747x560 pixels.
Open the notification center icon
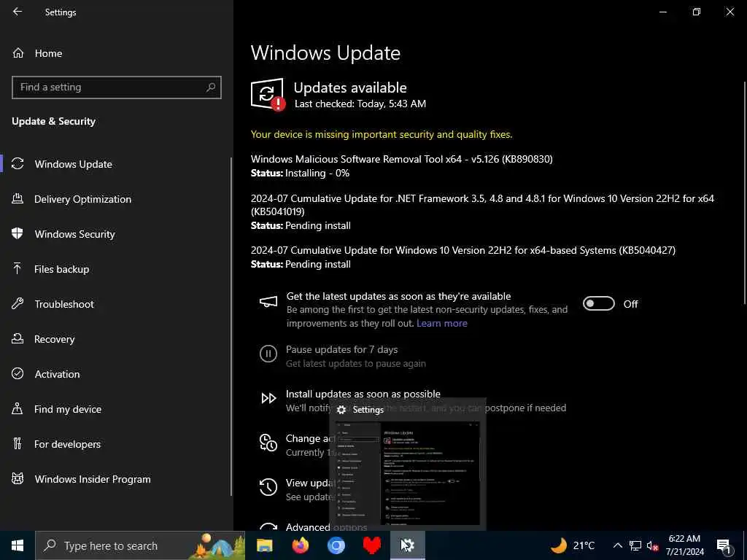[x=724, y=546]
